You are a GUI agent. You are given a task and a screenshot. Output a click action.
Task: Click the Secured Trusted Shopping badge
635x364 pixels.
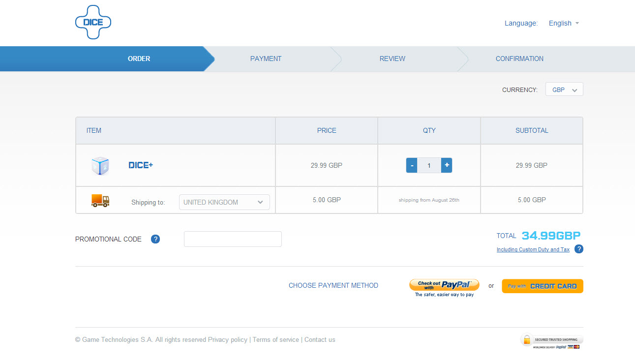click(x=551, y=341)
